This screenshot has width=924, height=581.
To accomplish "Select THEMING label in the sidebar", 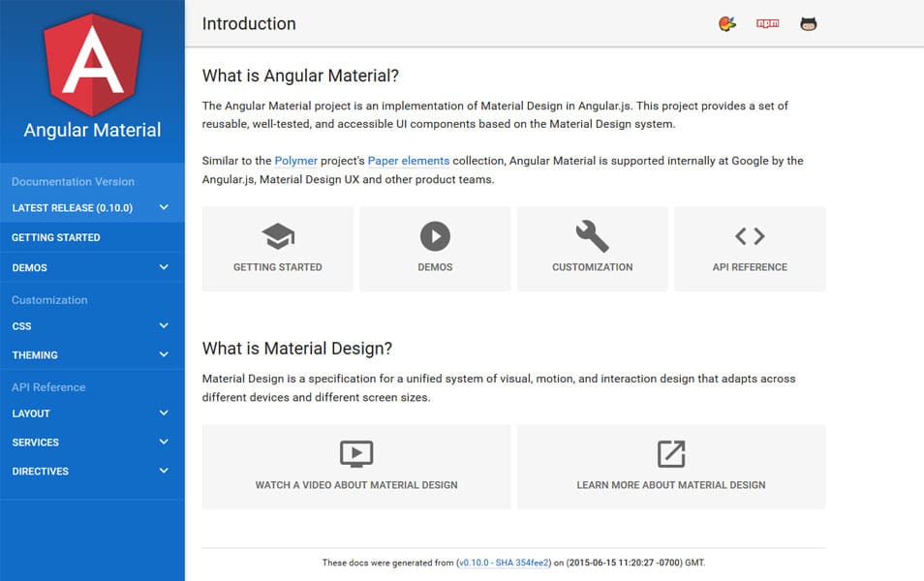I will pos(35,354).
